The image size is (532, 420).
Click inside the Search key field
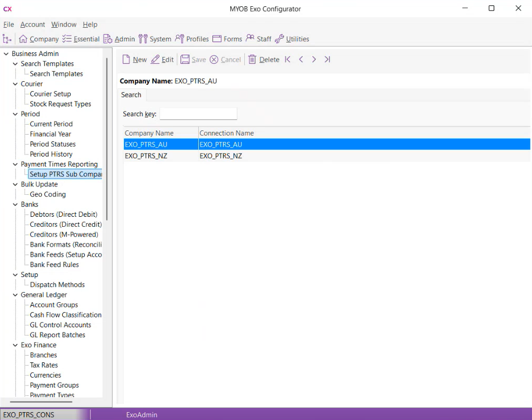pos(198,113)
